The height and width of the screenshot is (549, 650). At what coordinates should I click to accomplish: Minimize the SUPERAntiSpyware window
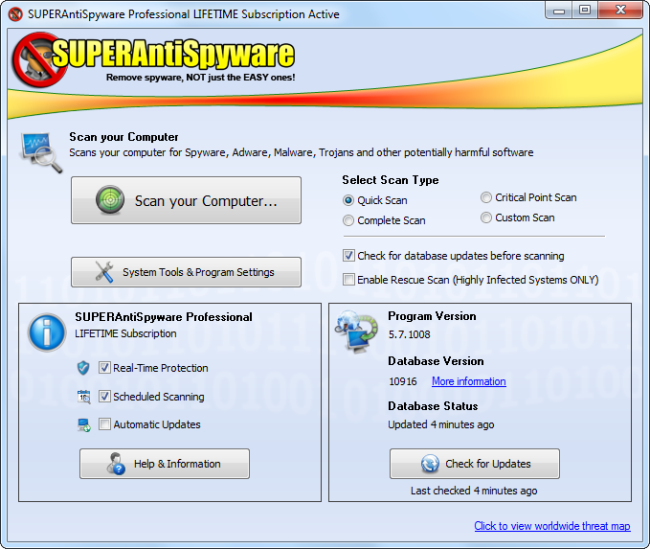click(559, 10)
